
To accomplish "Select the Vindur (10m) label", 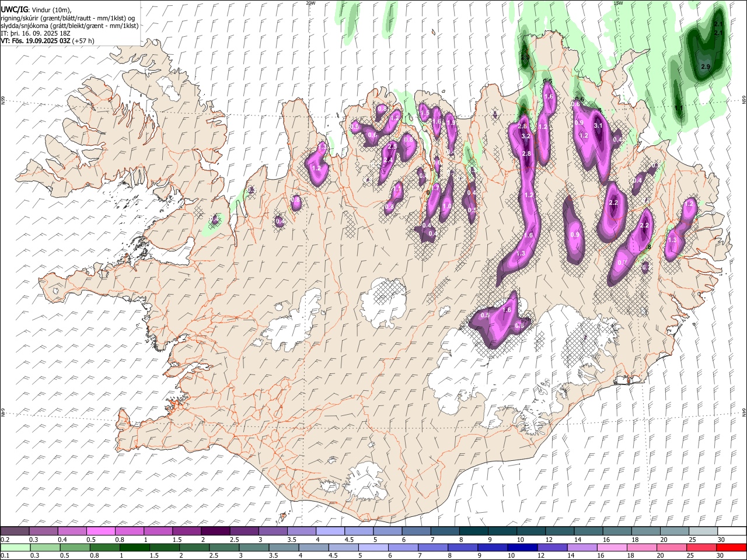I will point(50,10).
